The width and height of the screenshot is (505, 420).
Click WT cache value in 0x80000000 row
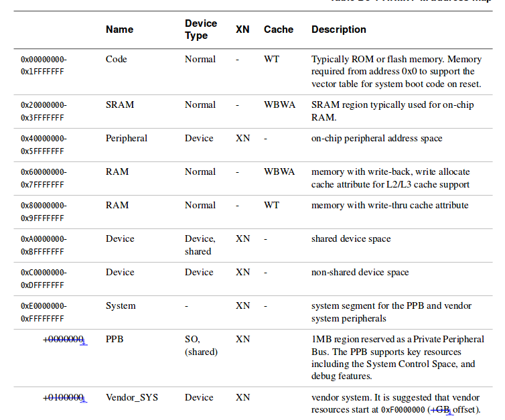271,206
